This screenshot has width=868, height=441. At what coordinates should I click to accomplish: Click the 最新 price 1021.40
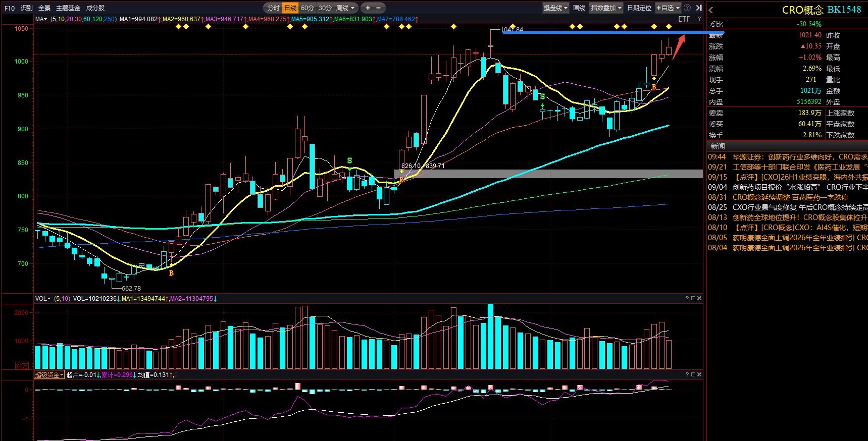pyautogui.click(x=810, y=35)
